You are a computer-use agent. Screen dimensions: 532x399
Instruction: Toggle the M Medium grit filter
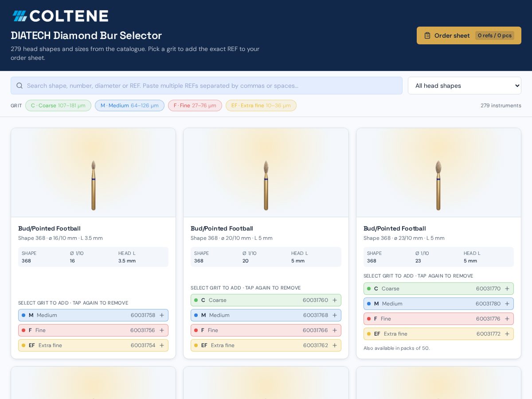[x=129, y=106]
